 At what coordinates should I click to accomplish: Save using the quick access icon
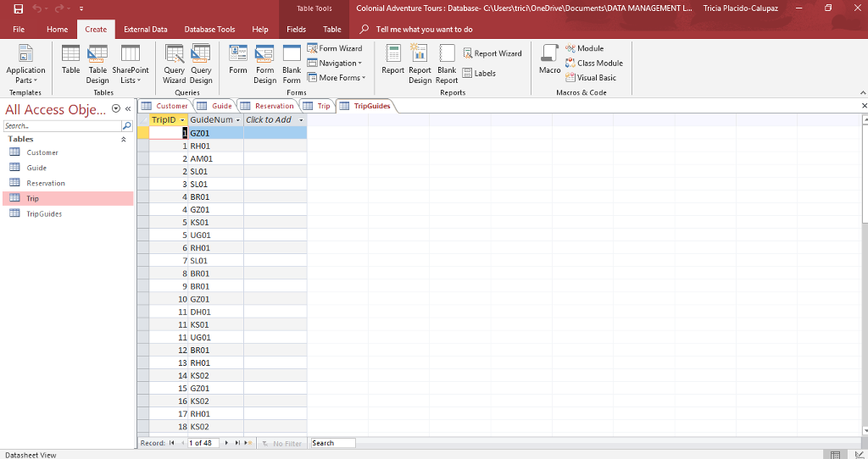17,8
